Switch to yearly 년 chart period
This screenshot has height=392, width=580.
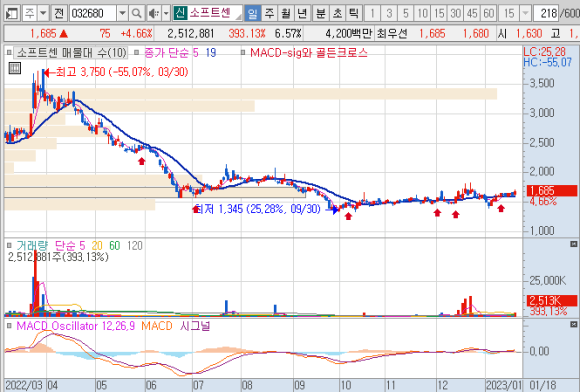(x=302, y=14)
